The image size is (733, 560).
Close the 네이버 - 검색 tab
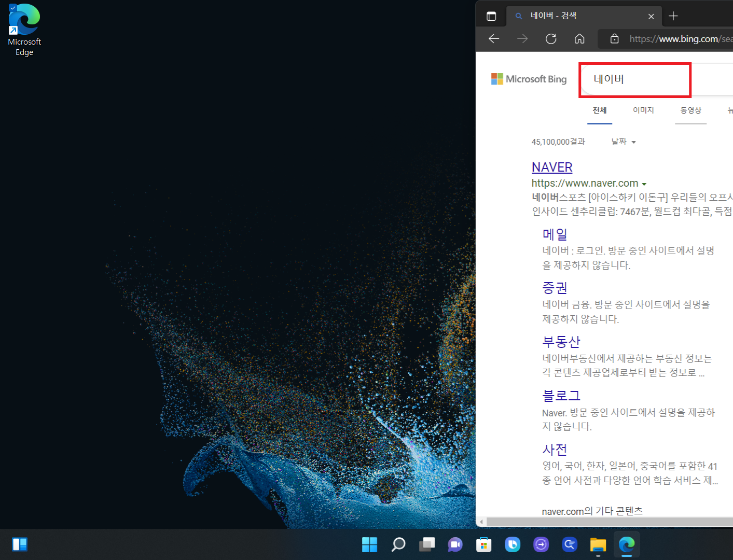[651, 17]
